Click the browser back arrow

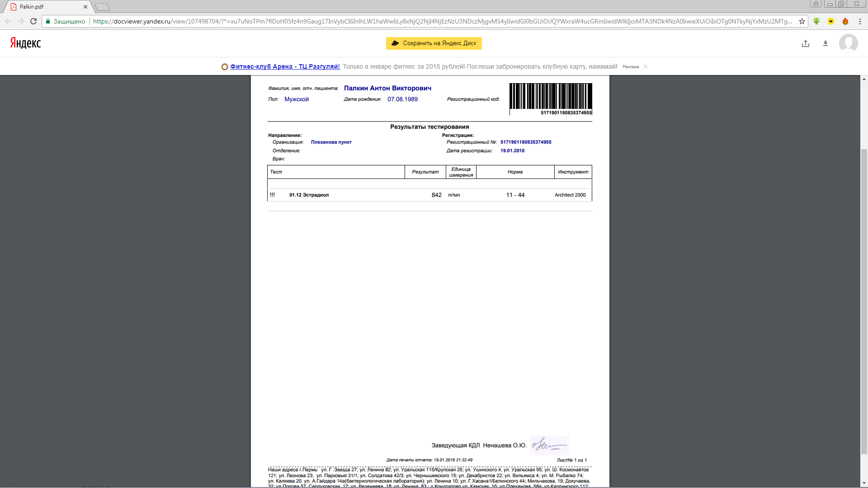point(8,21)
